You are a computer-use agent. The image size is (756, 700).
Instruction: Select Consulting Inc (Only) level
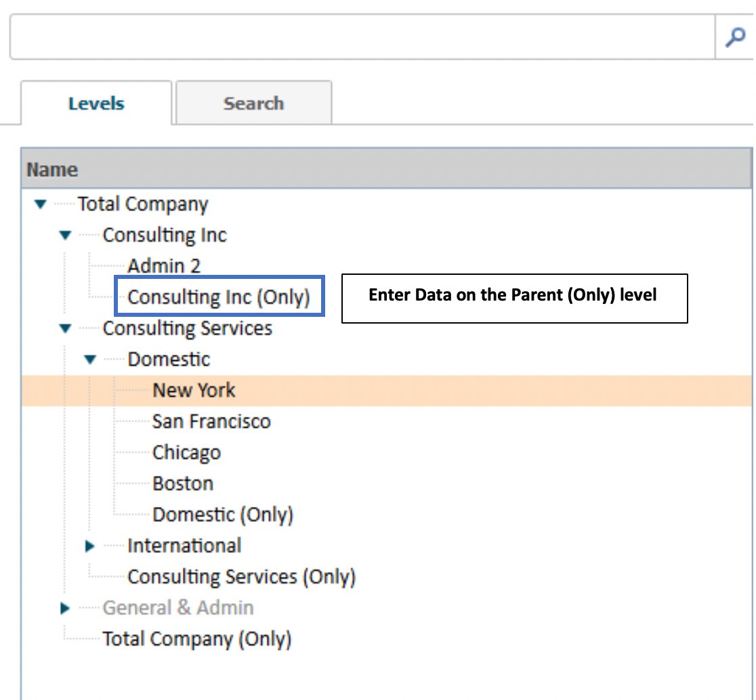[x=218, y=297]
